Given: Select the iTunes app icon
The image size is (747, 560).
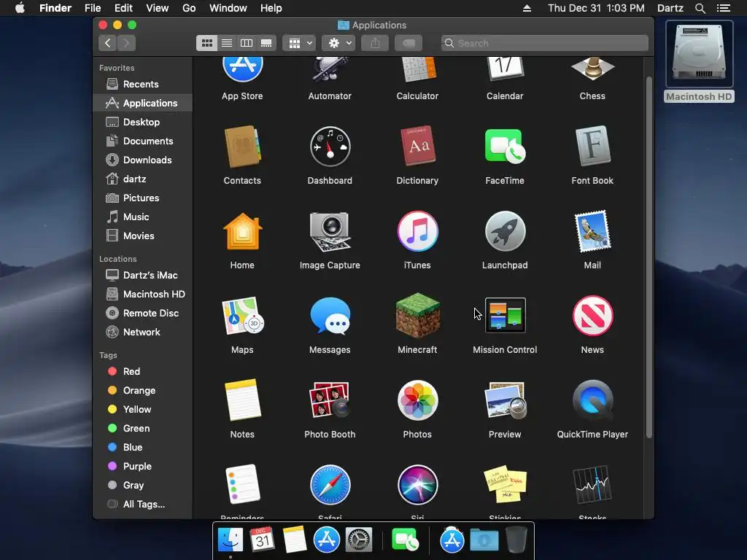Looking at the screenshot, I should (417, 231).
